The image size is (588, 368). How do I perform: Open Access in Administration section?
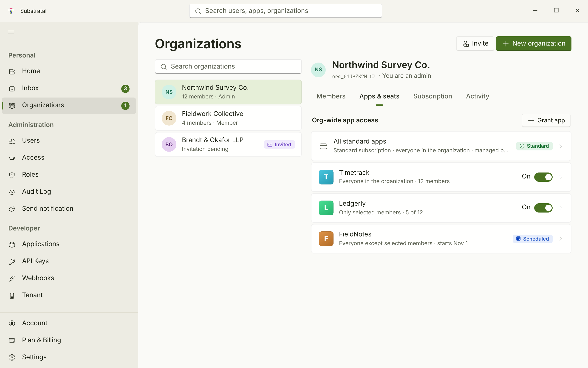pyautogui.click(x=69, y=158)
